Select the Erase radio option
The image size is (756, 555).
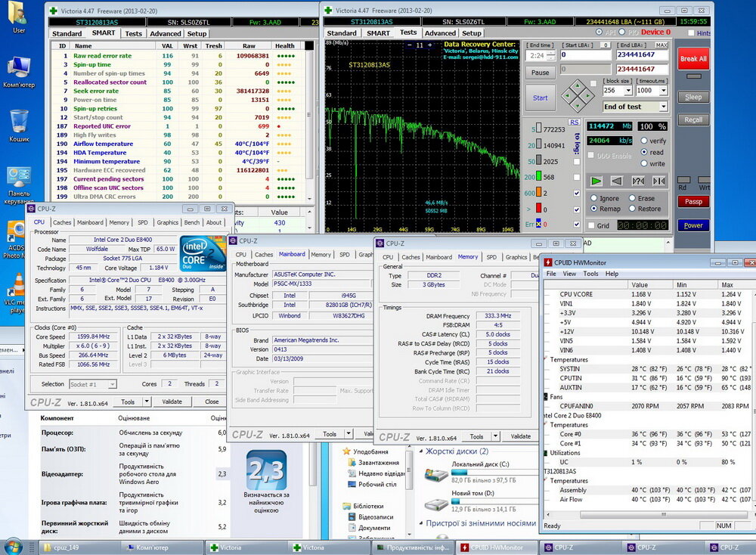click(633, 198)
